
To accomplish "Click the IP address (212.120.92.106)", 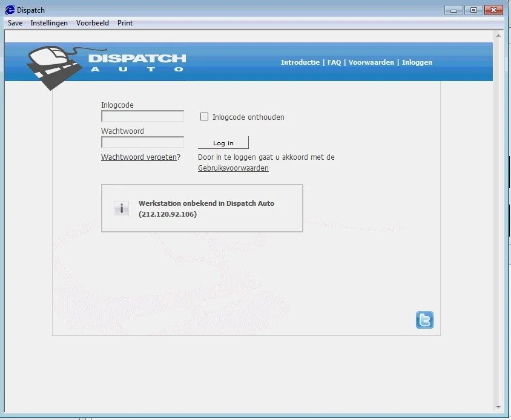I will (x=168, y=214).
